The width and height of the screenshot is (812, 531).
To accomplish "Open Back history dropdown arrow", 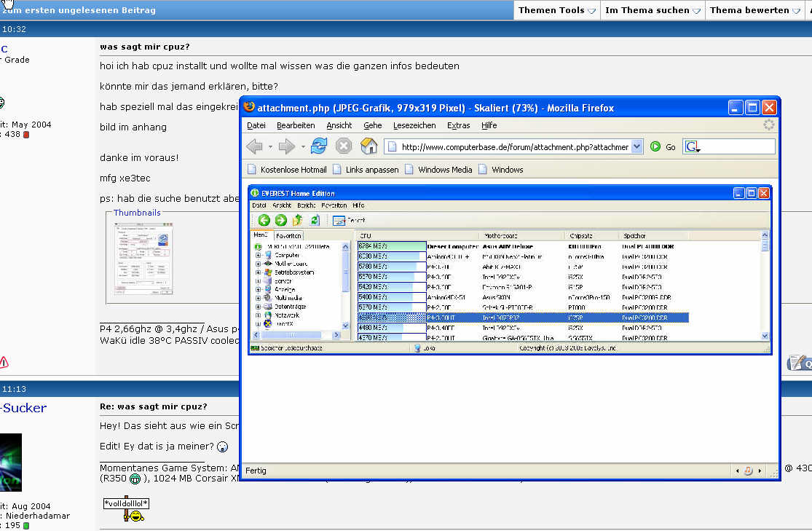I will 270,147.
